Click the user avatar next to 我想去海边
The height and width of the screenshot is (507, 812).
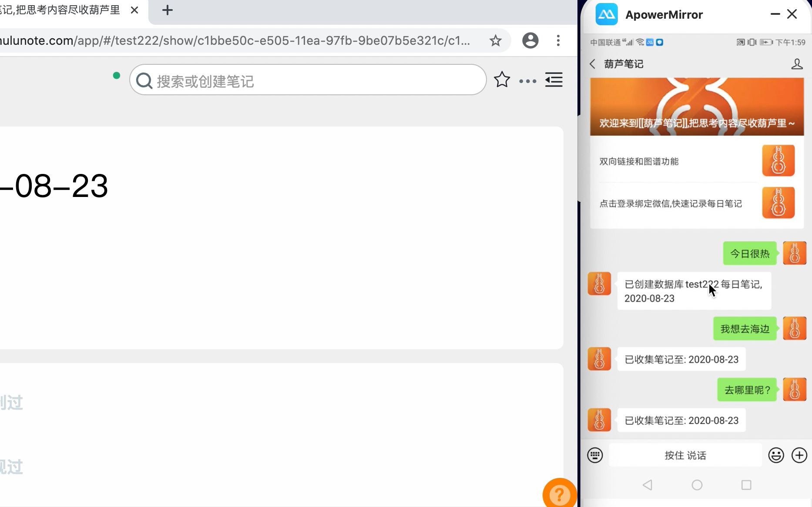click(795, 328)
